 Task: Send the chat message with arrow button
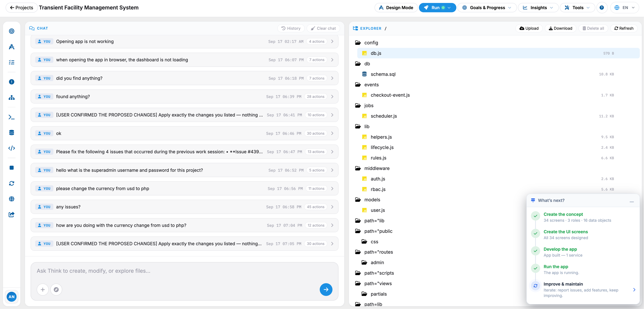tap(326, 290)
